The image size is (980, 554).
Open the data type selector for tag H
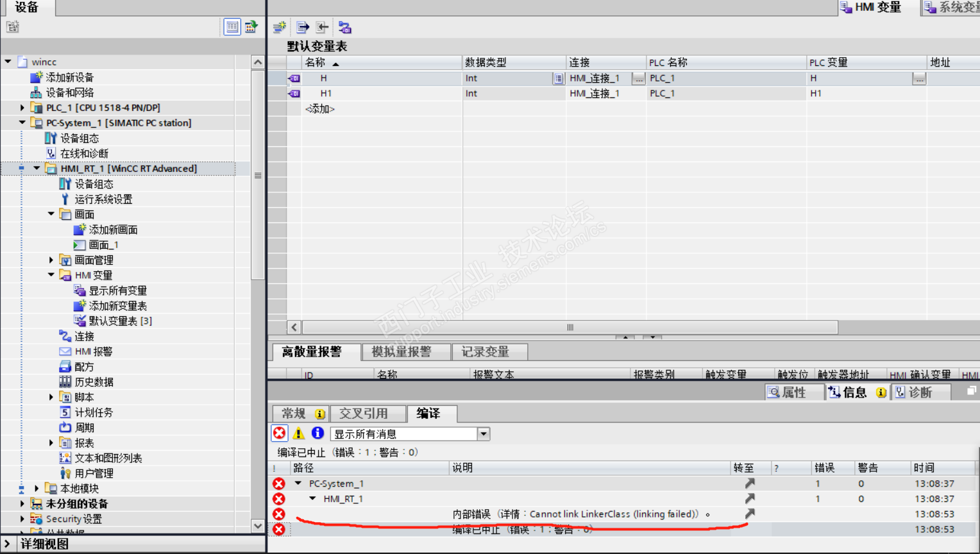[559, 78]
